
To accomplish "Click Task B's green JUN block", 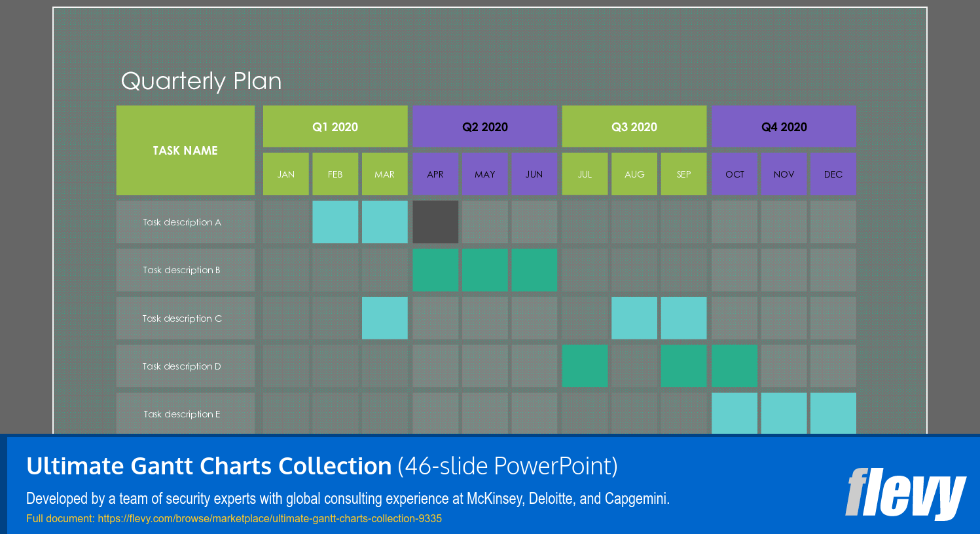I will coord(534,270).
